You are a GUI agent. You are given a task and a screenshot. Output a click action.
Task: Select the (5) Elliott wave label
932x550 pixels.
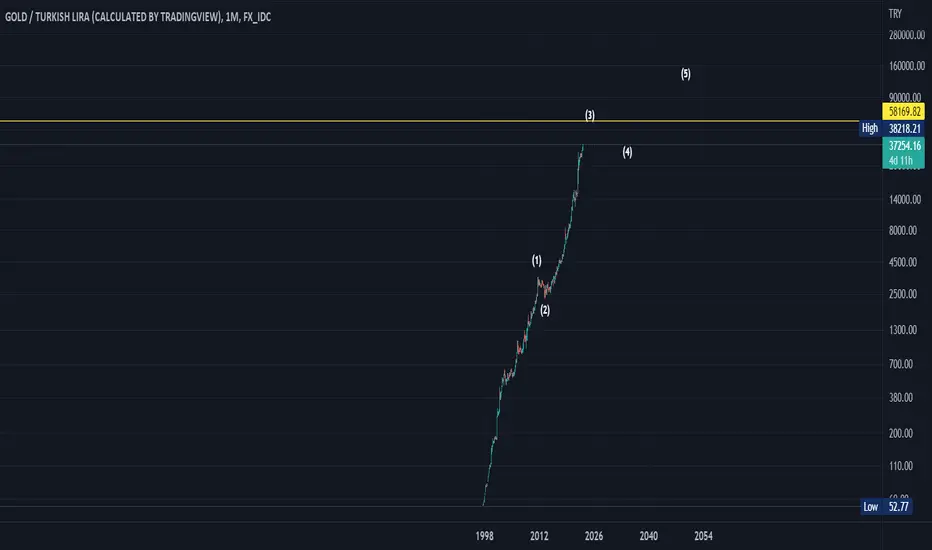[x=686, y=74]
